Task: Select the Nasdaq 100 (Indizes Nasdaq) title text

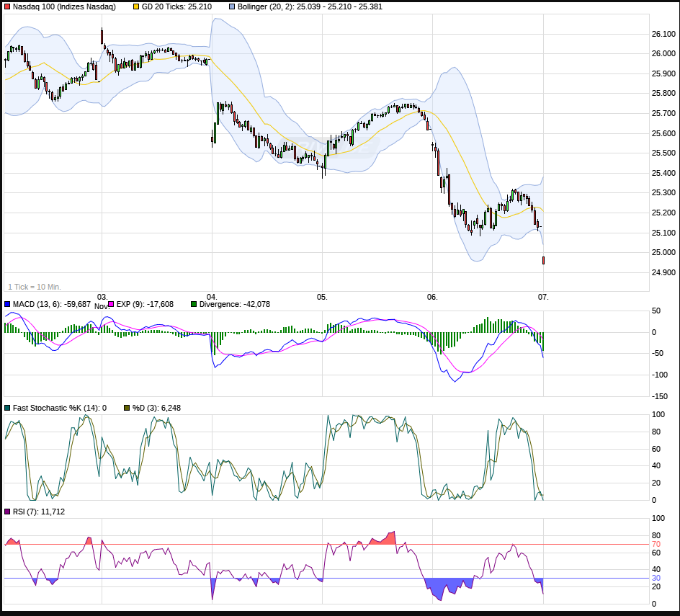Action: pyautogui.click(x=64, y=6)
